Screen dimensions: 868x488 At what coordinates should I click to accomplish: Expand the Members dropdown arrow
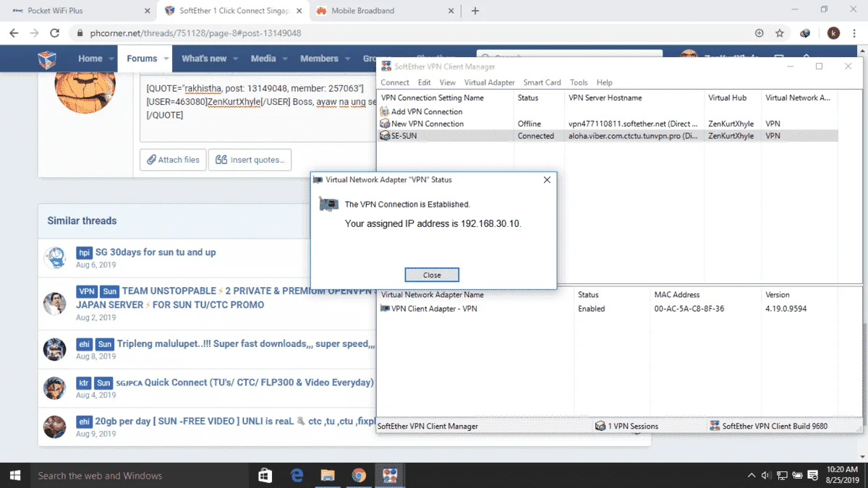click(x=347, y=59)
